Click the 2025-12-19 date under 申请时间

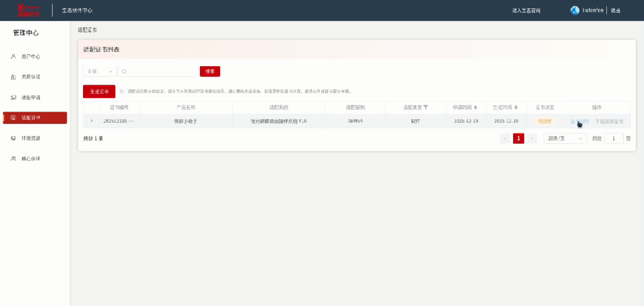[x=466, y=121]
